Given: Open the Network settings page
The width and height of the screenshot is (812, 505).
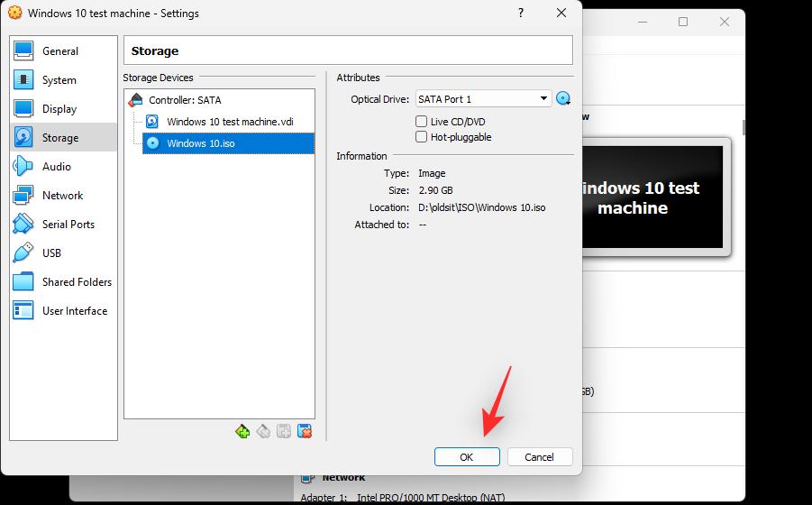Looking at the screenshot, I should click(63, 196).
